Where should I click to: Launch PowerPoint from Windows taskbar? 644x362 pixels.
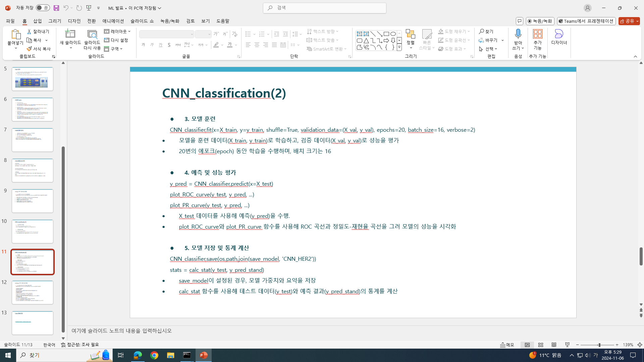tap(203, 355)
